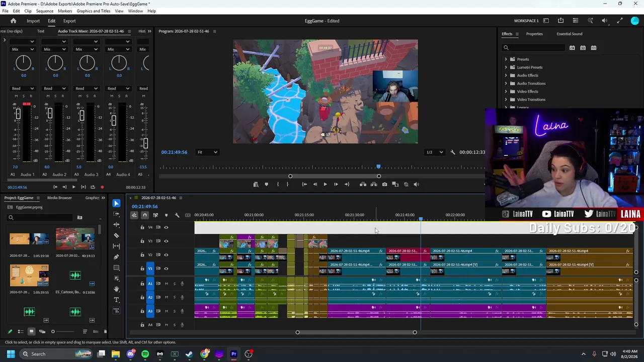Add a marker in the timeline header
The width and height of the screenshot is (644, 362).
(x=166, y=215)
